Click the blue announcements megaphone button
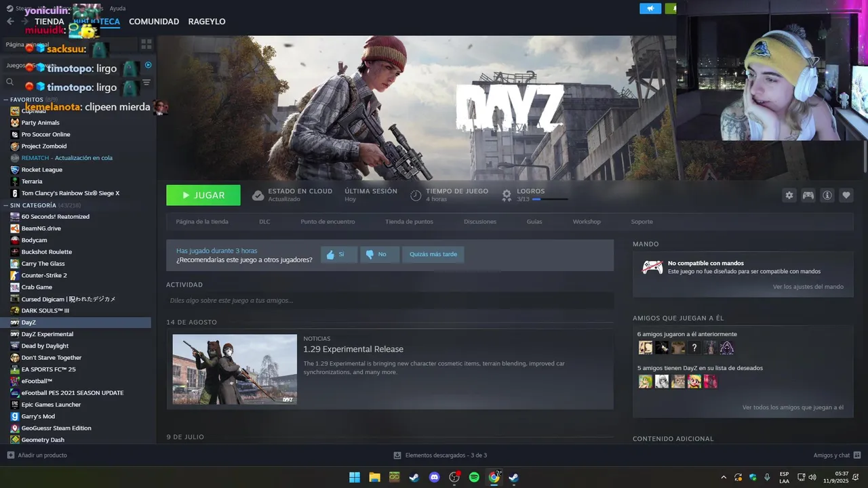The width and height of the screenshot is (868, 488). point(650,9)
